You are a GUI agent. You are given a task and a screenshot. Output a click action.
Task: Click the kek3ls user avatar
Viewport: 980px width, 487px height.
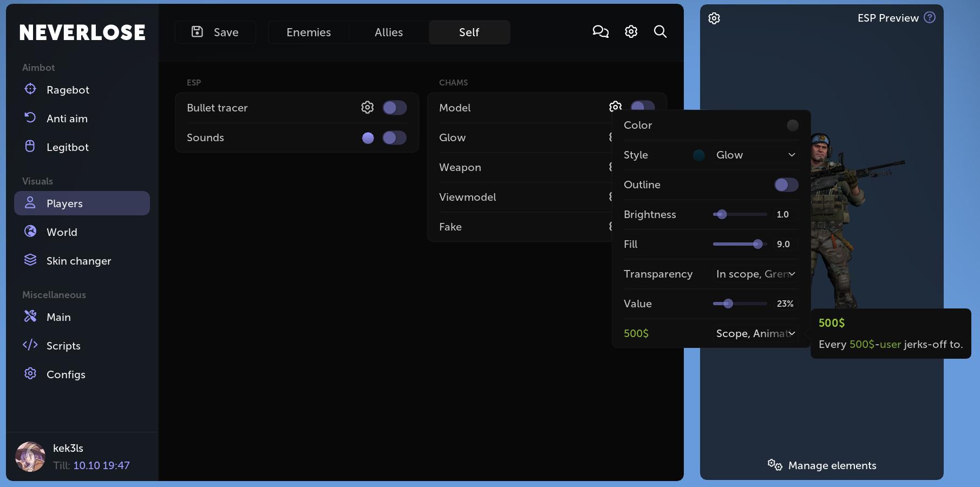click(30, 457)
